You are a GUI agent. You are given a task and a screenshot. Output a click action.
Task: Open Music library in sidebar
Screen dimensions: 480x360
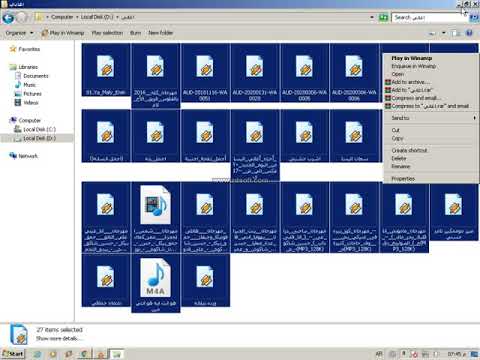[29, 85]
